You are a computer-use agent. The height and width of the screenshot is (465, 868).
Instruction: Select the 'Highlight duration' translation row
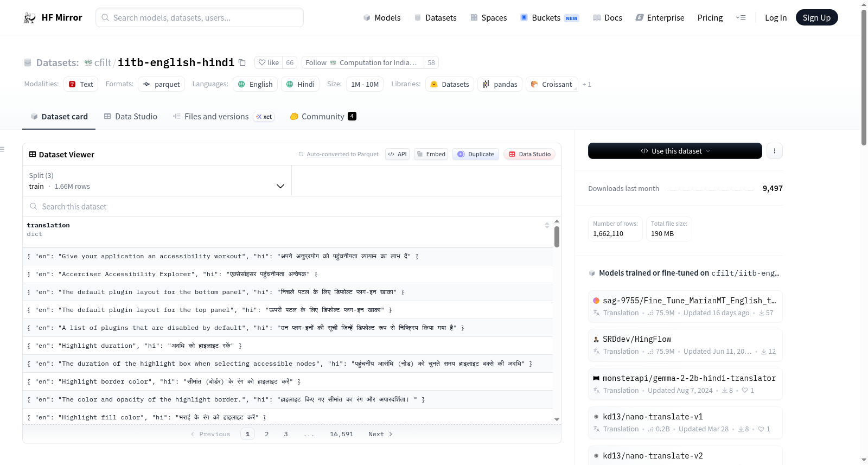288,346
